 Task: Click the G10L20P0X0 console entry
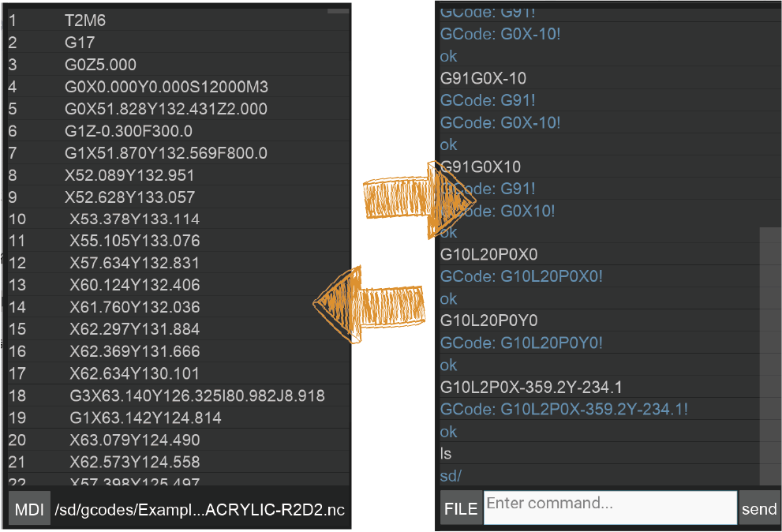(488, 254)
